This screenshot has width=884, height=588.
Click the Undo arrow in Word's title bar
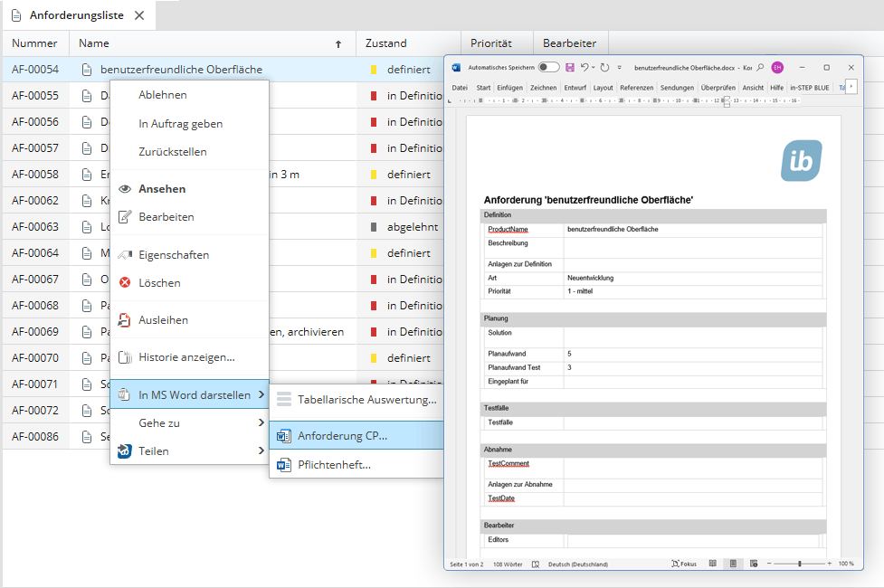(584, 68)
